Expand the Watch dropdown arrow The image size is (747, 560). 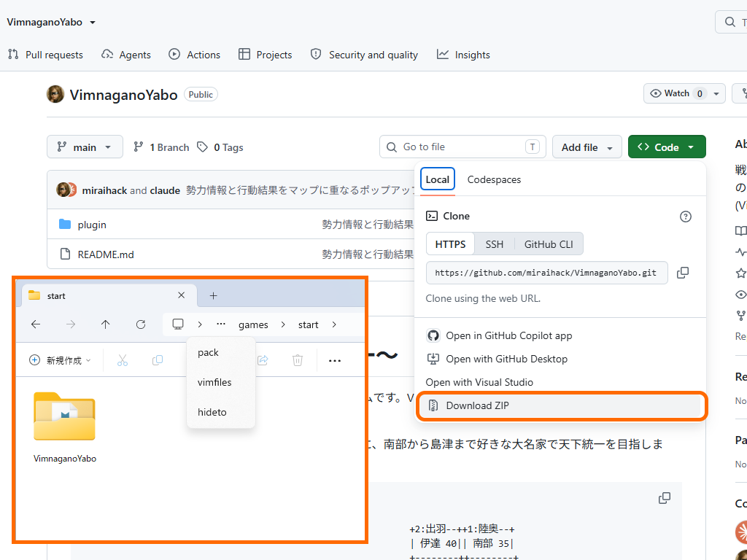(x=716, y=94)
